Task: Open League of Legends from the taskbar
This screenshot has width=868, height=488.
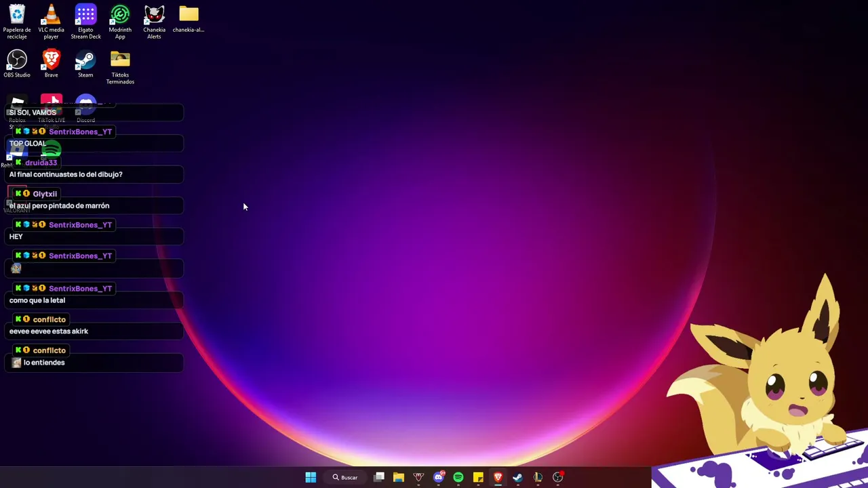Action: (538, 477)
